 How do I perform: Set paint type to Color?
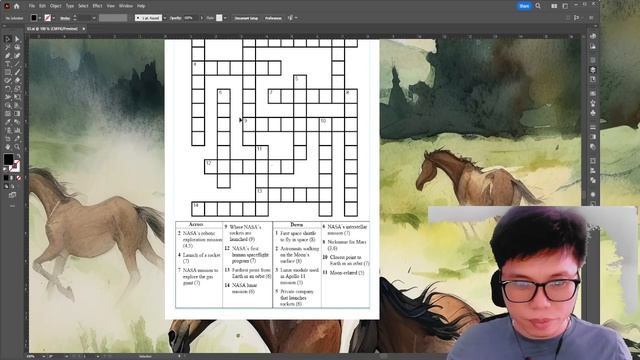(6, 178)
